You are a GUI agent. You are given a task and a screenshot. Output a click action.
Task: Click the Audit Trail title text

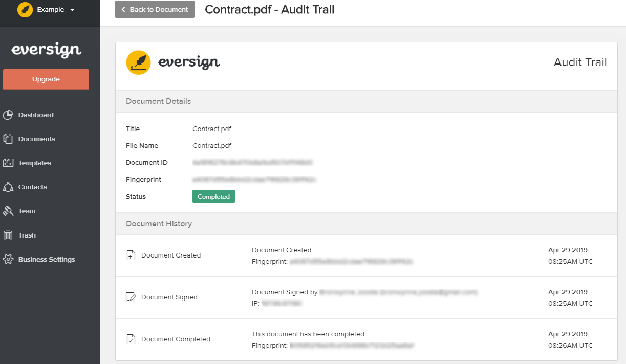pos(580,62)
